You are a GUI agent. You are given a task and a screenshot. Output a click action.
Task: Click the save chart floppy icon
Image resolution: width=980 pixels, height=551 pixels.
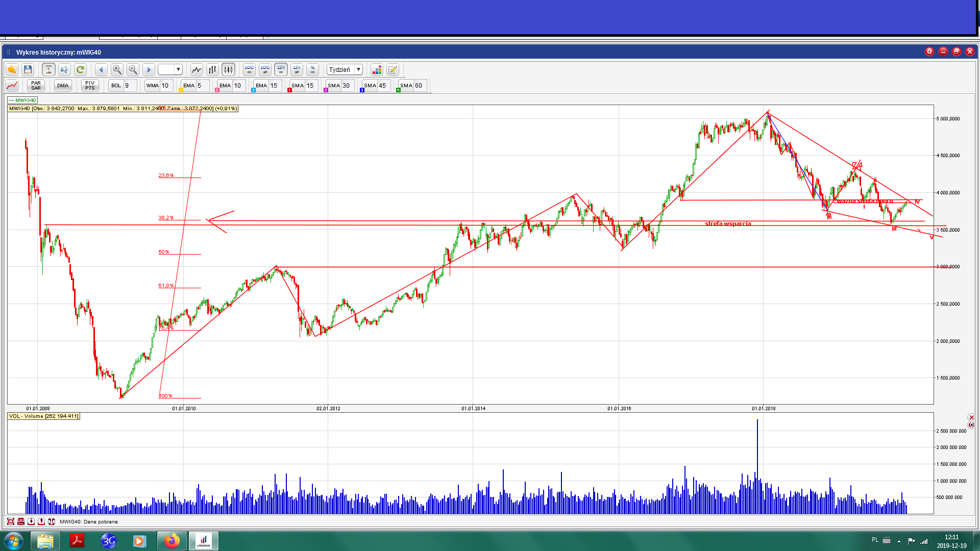(28, 69)
